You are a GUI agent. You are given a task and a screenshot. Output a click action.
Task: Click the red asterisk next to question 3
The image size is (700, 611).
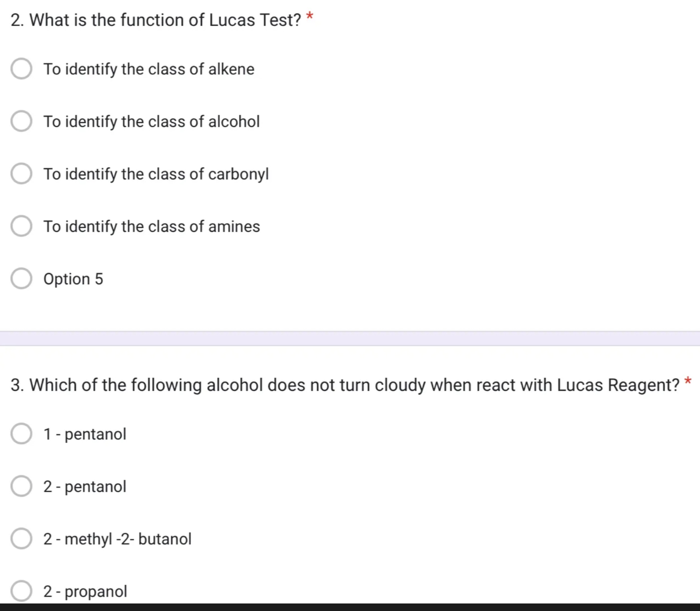[x=687, y=381]
